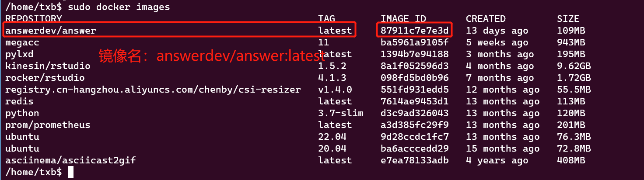Click the 3.7-slim python tag
Viewport: 644px width, 180px height.
(341, 113)
